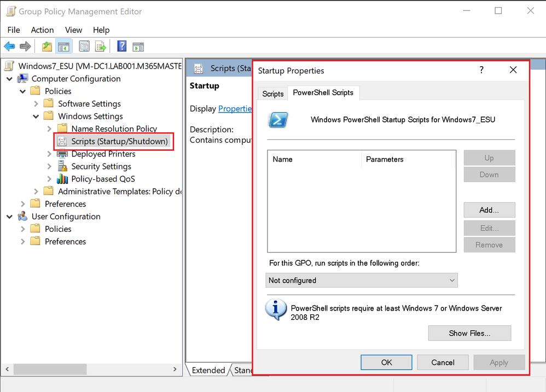This screenshot has width=546, height=392.
Task: Click the Scripts (Startup/Shutdown) tree icon
Action: [x=62, y=141]
